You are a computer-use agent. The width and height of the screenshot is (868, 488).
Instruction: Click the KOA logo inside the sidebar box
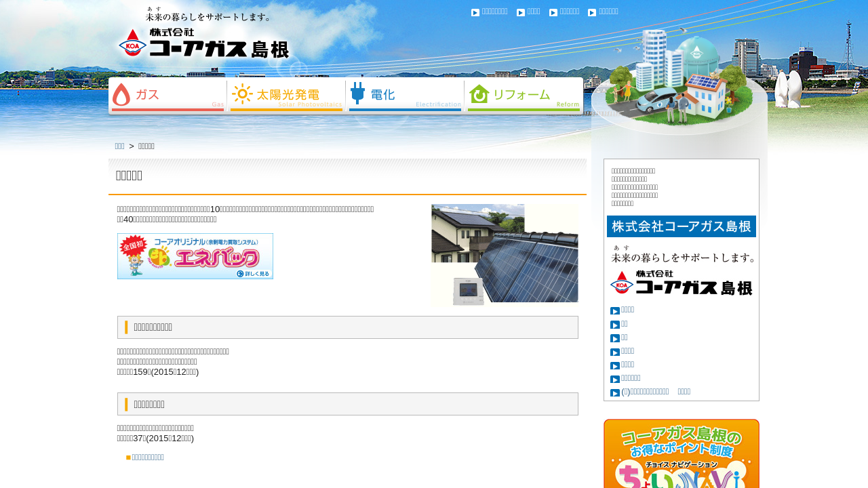(623, 283)
